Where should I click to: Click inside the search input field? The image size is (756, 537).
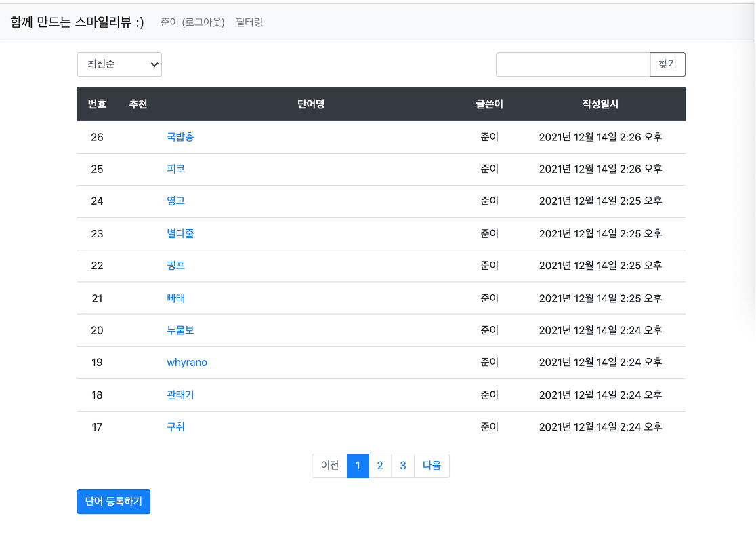pos(572,64)
